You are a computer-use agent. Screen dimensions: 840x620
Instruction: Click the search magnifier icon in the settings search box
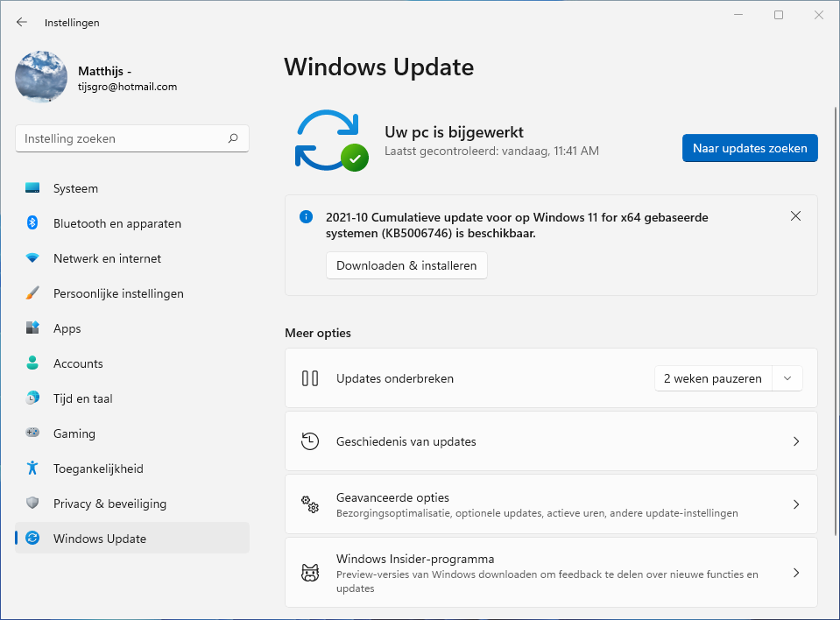(233, 138)
